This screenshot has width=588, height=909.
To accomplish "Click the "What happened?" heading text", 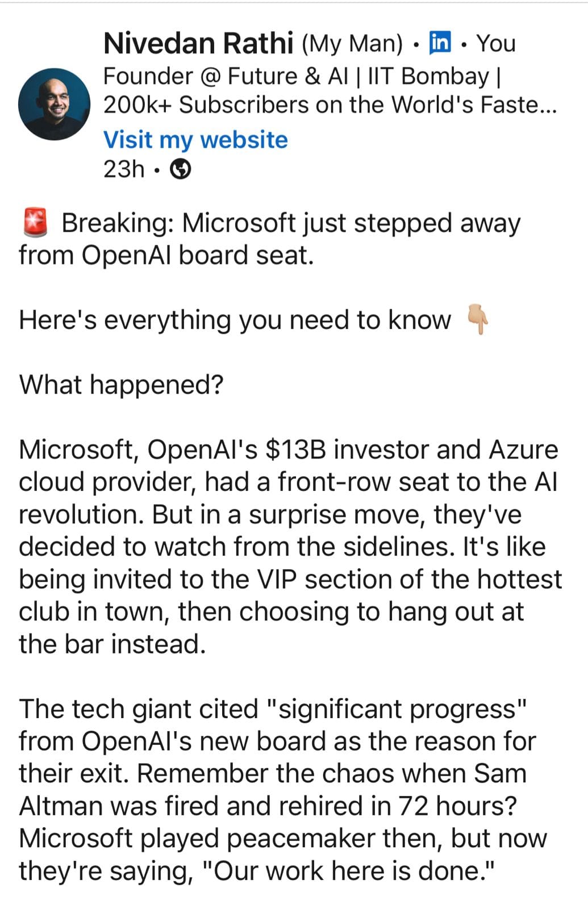I will click(122, 385).
